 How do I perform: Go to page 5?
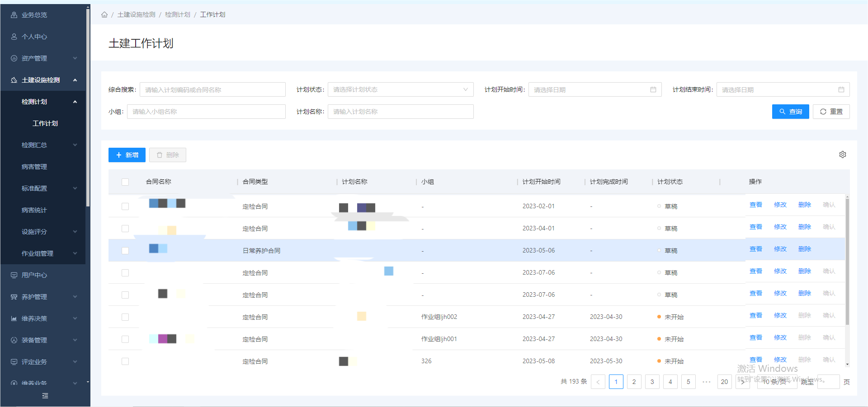tap(689, 382)
